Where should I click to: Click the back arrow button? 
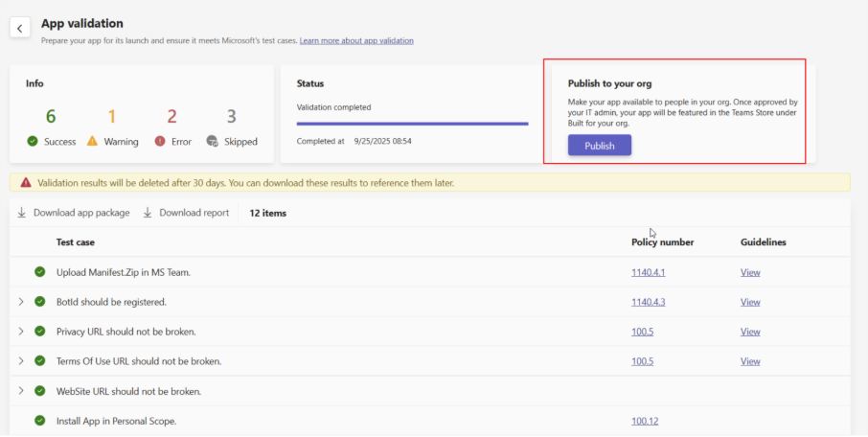coord(20,28)
